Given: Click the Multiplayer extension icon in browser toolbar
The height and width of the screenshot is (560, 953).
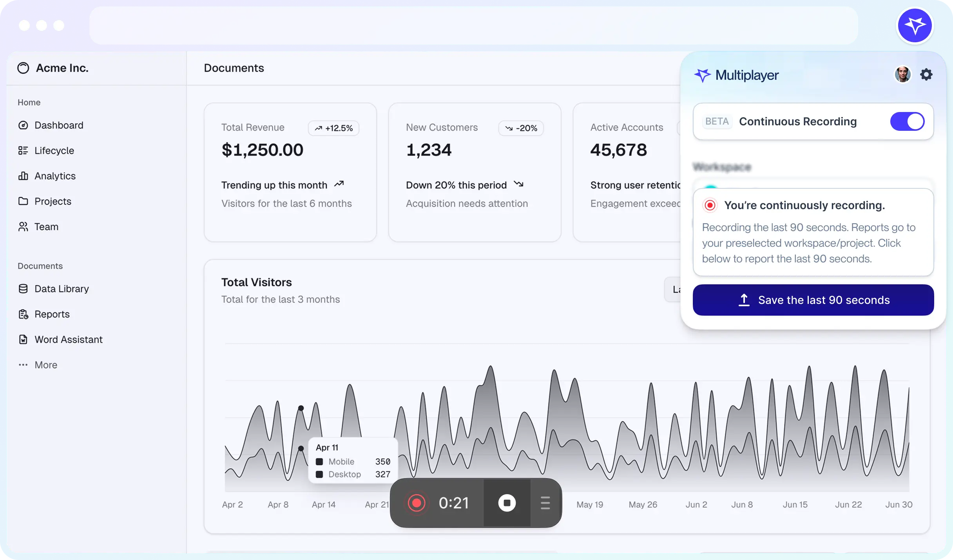Looking at the screenshot, I should click(x=915, y=26).
